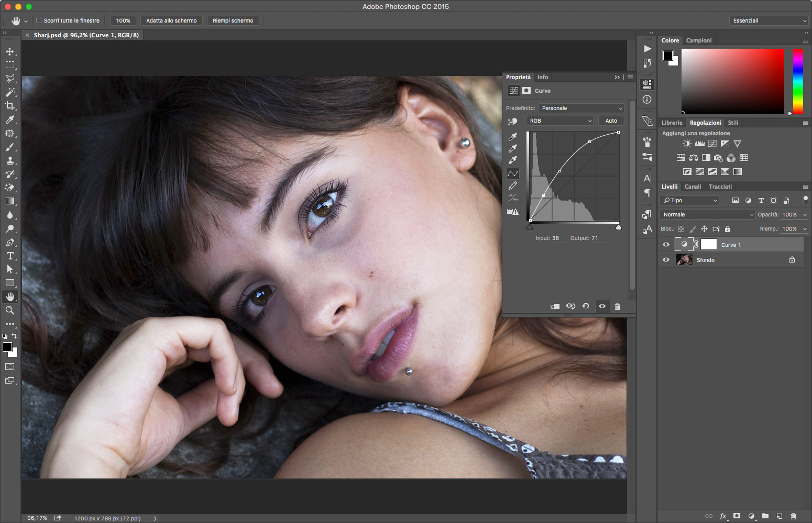Viewport: 812px width, 523px height.
Task: Click Adatta allo schermo button
Action: [171, 21]
